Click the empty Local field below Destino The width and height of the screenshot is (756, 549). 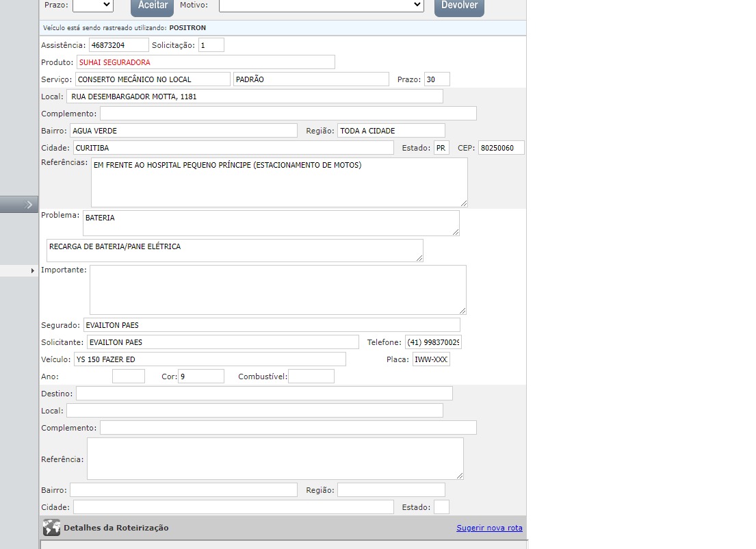(255, 411)
